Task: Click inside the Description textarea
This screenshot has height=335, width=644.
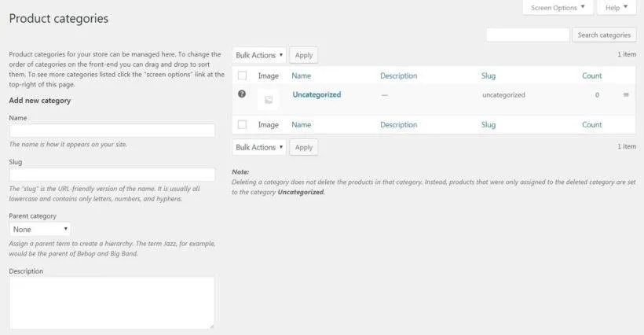Action: (112, 302)
